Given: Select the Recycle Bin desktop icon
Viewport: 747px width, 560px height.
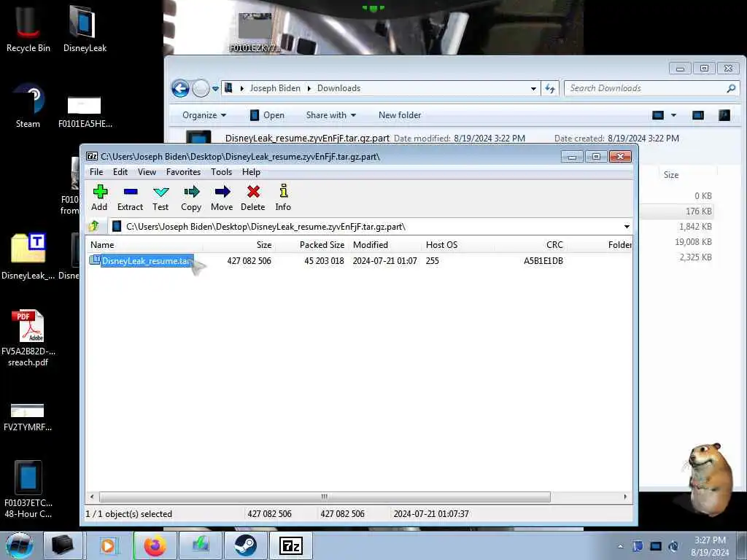Looking at the screenshot, I should 28,29.
